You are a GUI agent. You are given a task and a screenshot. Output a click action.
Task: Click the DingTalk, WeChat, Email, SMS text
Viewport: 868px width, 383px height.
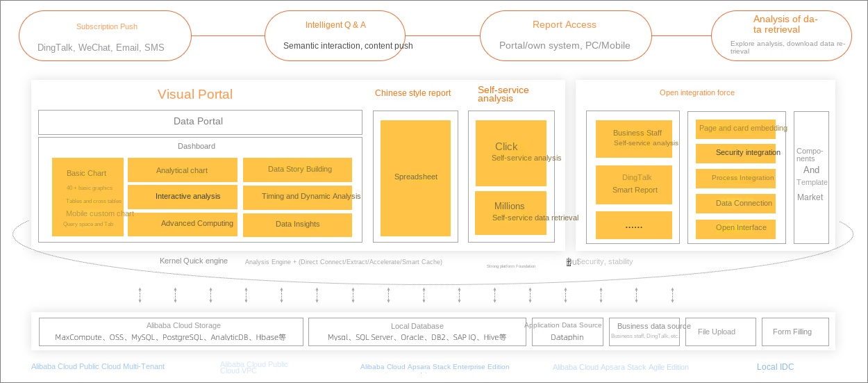tap(101, 49)
